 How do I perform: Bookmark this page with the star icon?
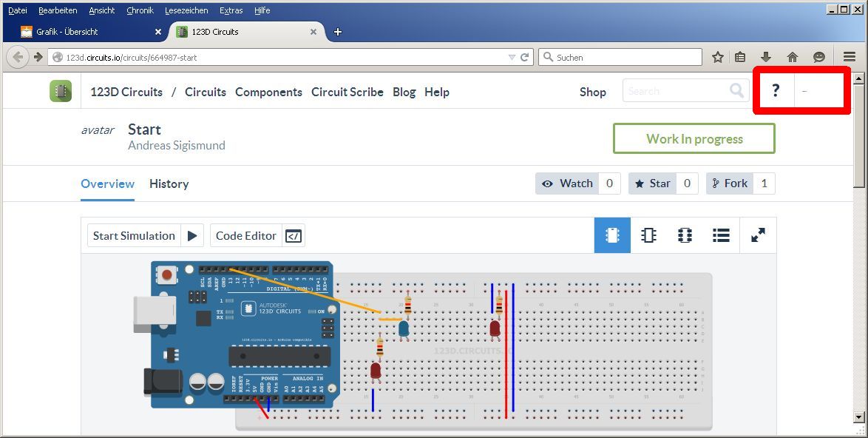coord(718,57)
